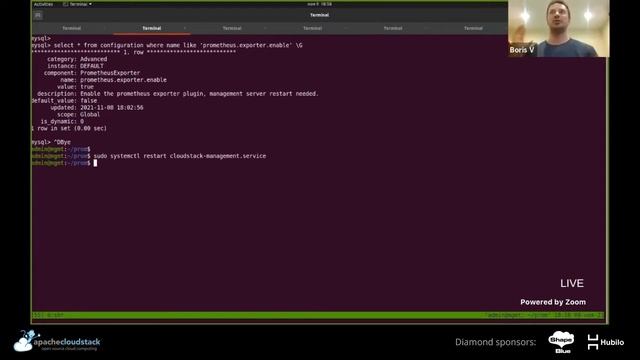Click the 'Diamond sponsors:' label
640x360 pixels.
pos(496,342)
